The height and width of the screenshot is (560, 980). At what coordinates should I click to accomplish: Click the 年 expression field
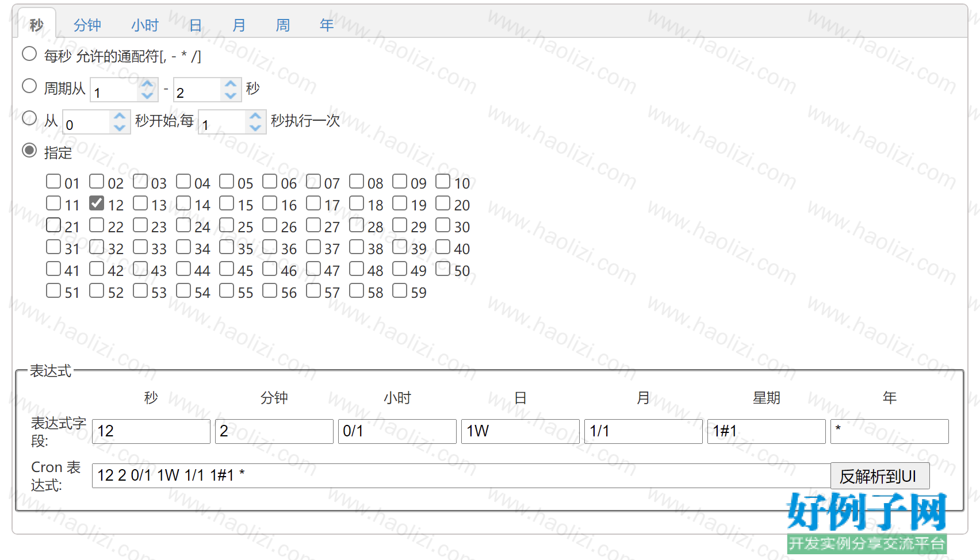tap(890, 431)
